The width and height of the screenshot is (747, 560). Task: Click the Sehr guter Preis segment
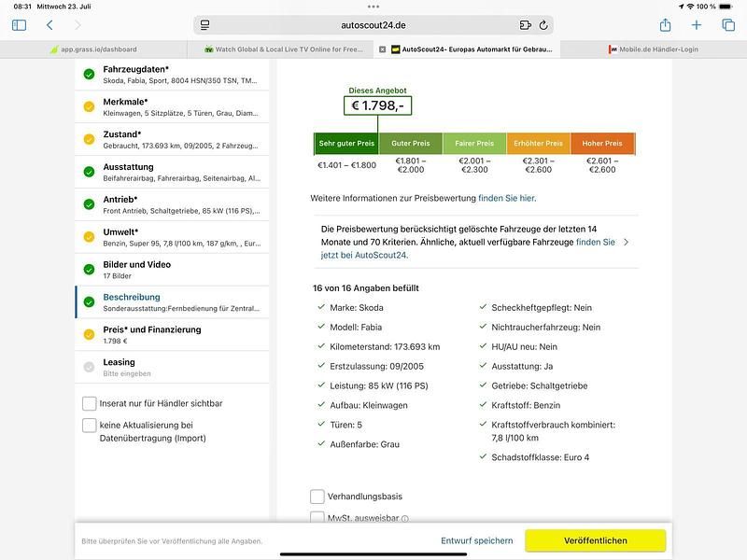click(346, 144)
